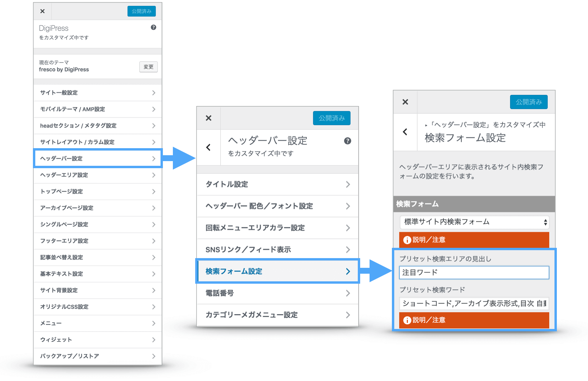Expand タイトル設定 chevron arrow
The height and width of the screenshot is (381, 588).
point(348,184)
